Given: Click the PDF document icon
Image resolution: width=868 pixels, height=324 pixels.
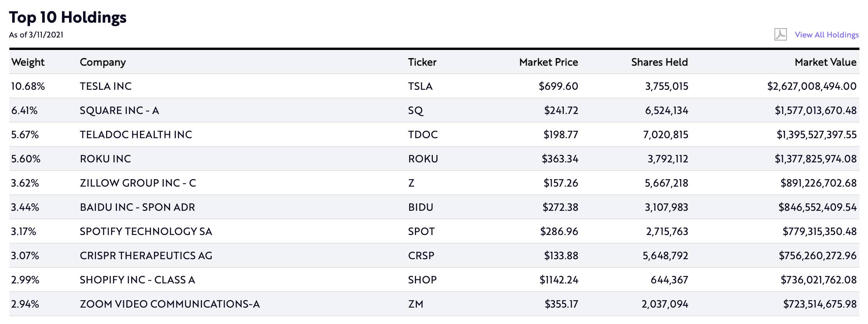Looking at the screenshot, I should [x=780, y=34].
